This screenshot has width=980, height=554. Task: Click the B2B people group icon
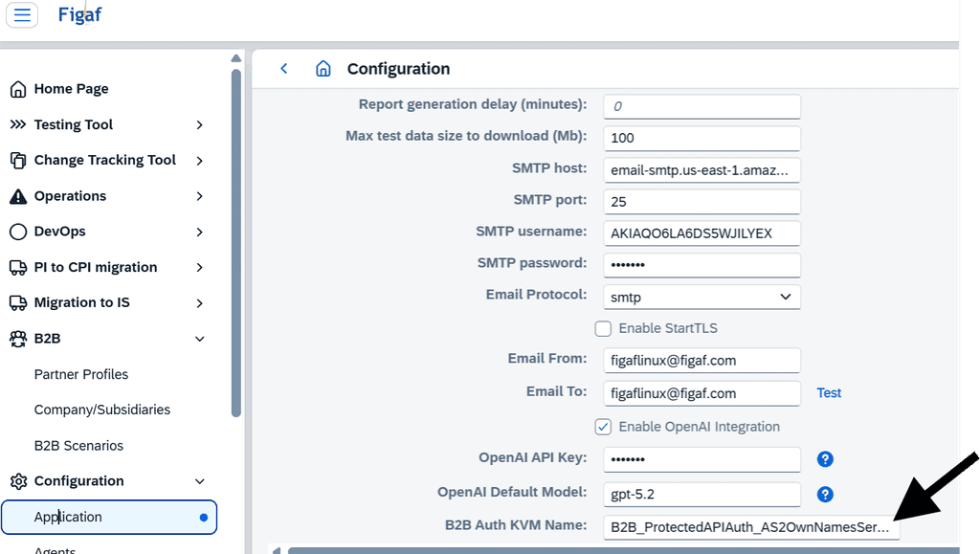click(x=18, y=339)
